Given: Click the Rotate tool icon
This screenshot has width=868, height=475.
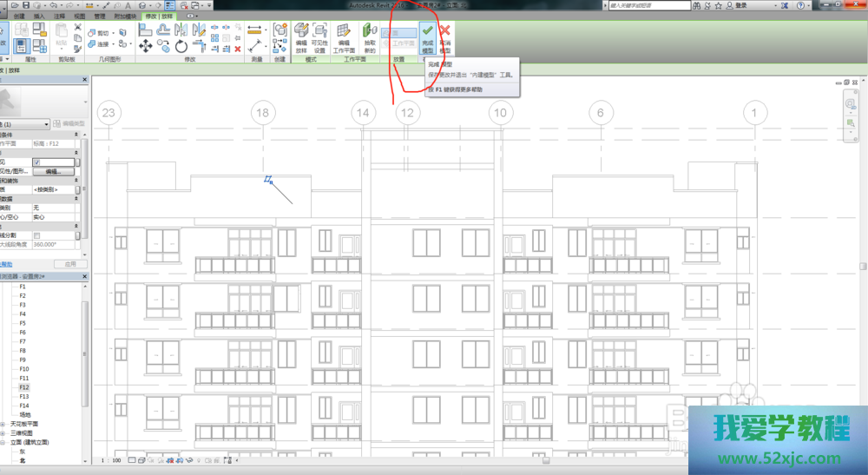Looking at the screenshot, I should pyautogui.click(x=181, y=46).
